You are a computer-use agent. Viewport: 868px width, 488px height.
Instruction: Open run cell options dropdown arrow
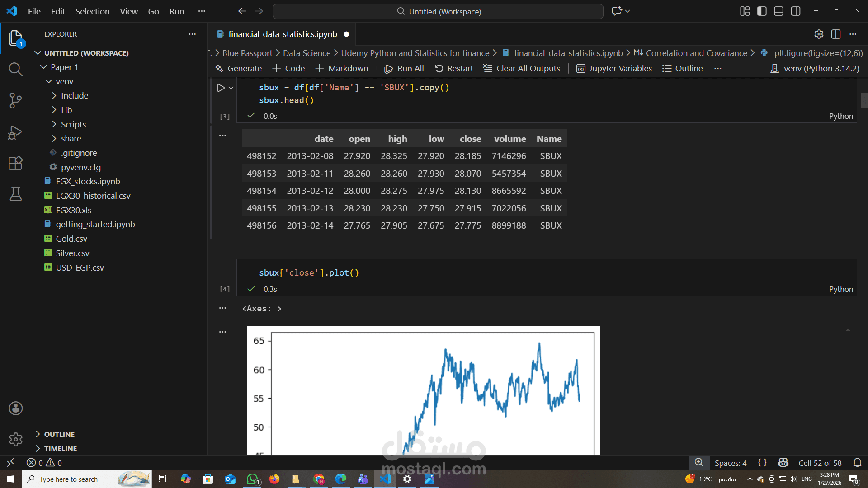pos(231,88)
